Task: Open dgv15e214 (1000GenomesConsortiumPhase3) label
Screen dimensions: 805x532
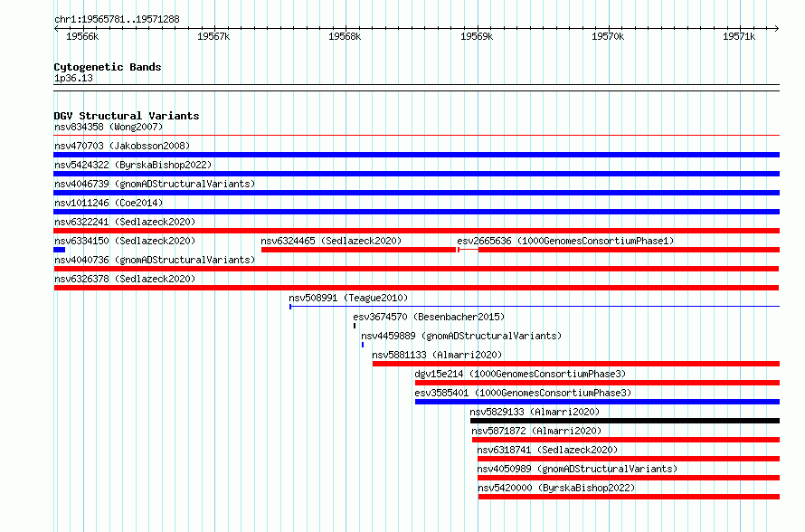Action: (520, 374)
